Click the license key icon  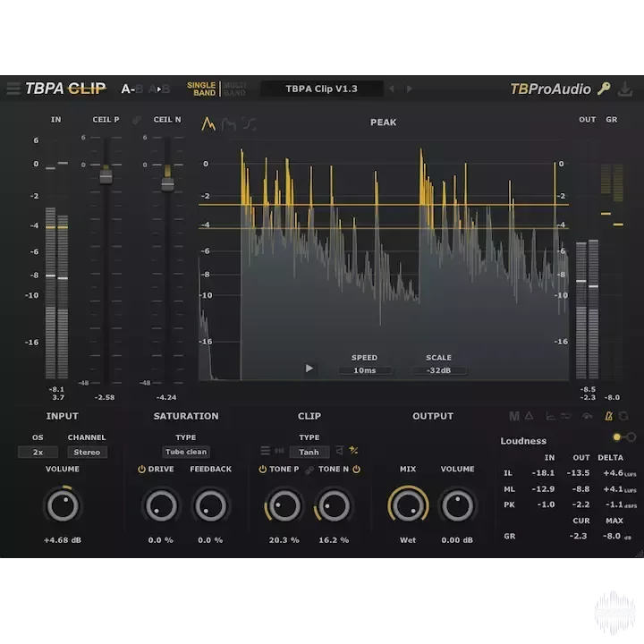click(604, 89)
